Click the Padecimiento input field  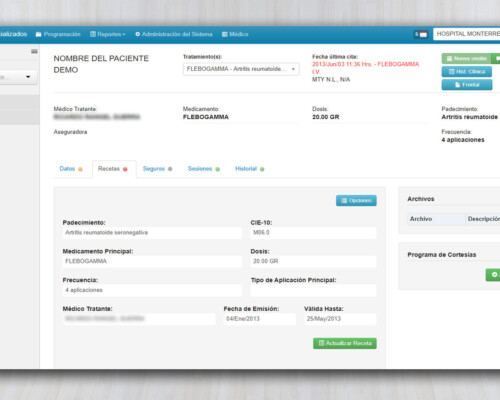coord(152,233)
